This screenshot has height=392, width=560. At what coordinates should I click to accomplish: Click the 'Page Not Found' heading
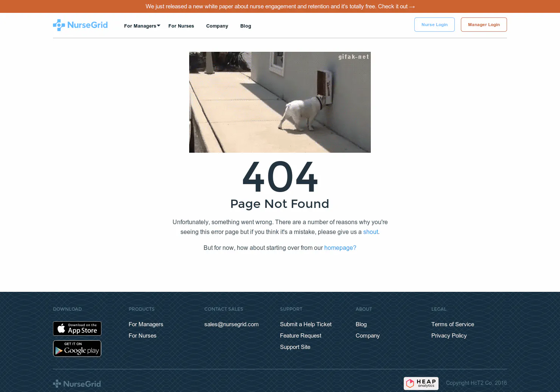pos(280,204)
